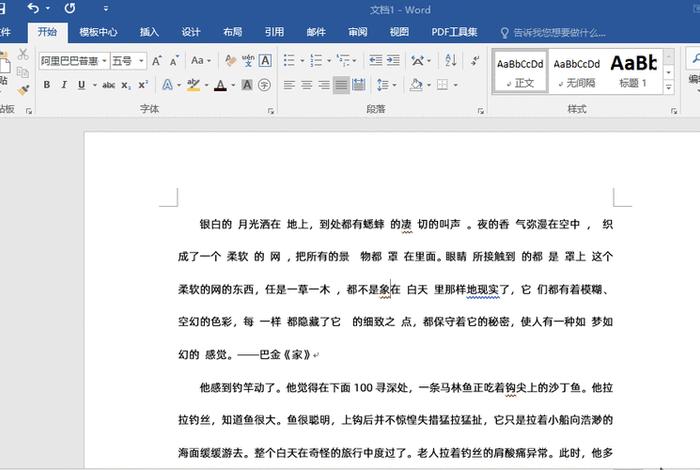Image resolution: width=700 pixels, height=470 pixels.
Task: Apply the 无间隔 style
Action: [x=577, y=72]
